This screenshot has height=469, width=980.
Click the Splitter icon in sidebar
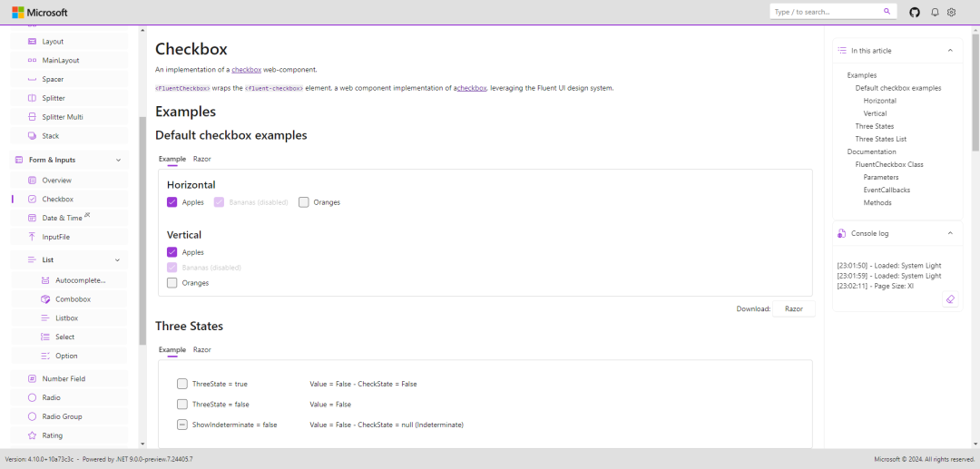(x=33, y=98)
